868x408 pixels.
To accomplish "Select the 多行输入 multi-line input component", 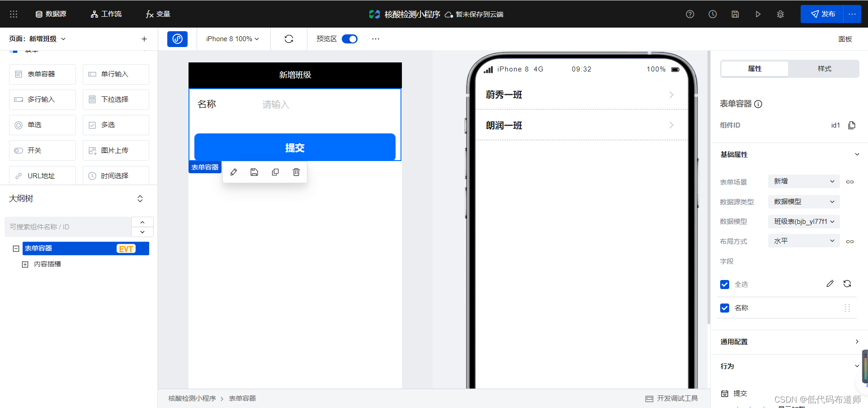I will [42, 100].
